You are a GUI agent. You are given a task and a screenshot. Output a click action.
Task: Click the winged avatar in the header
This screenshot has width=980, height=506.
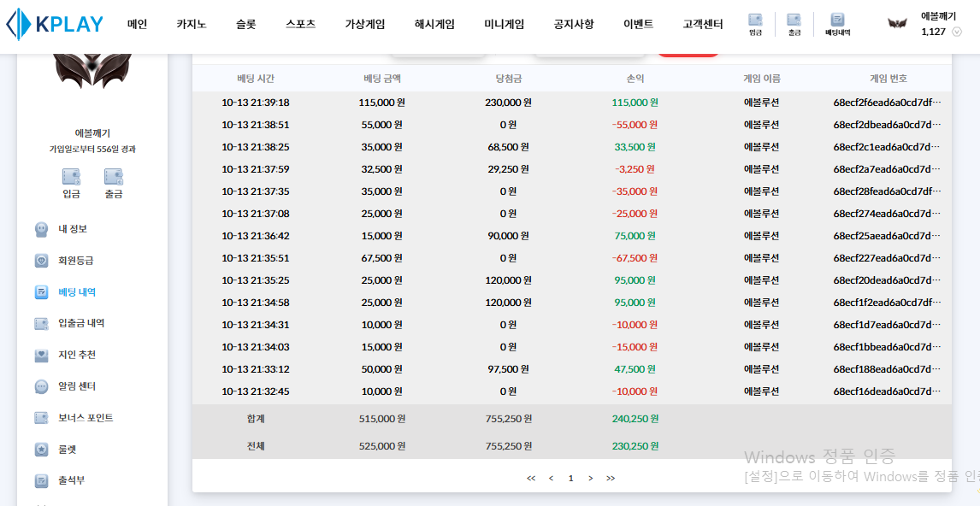pyautogui.click(x=897, y=24)
